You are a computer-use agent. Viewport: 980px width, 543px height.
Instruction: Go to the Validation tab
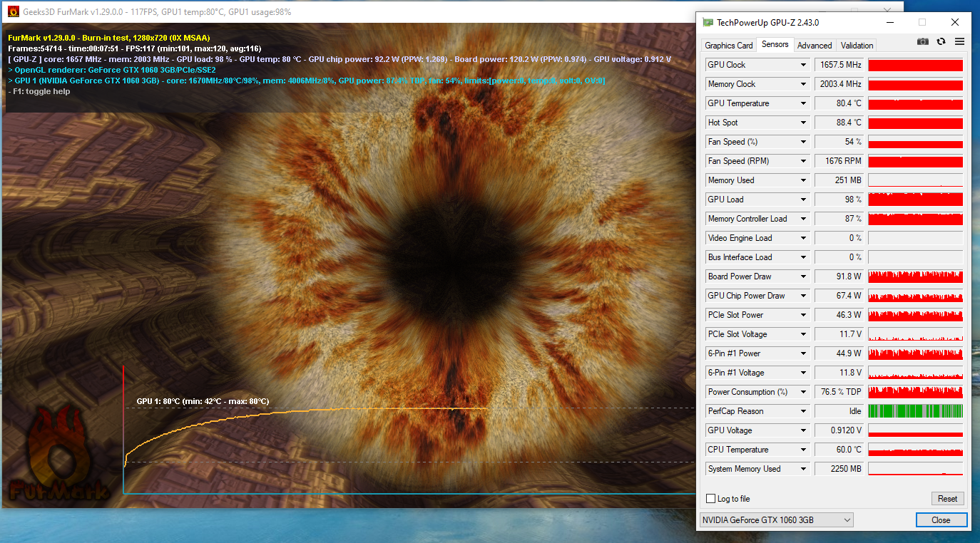(x=857, y=45)
